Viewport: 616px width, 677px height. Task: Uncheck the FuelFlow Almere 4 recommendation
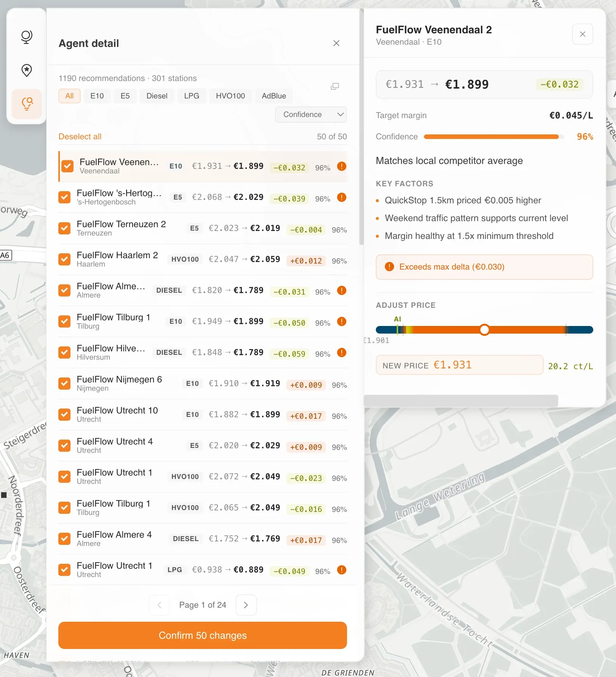(x=64, y=539)
